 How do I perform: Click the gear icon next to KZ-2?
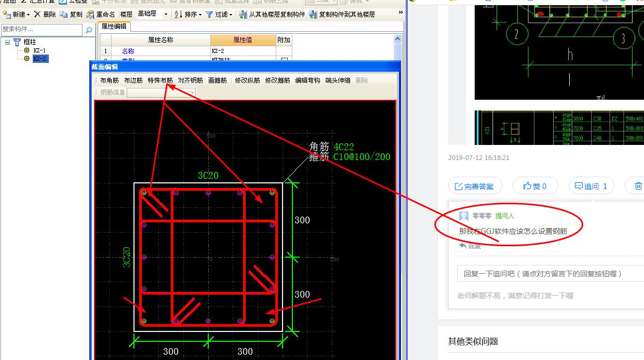coord(27,59)
